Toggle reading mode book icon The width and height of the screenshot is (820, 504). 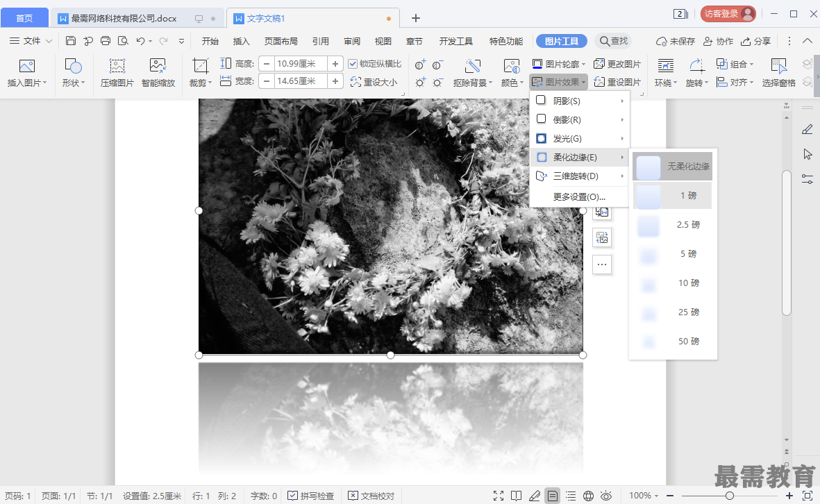tap(516, 496)
